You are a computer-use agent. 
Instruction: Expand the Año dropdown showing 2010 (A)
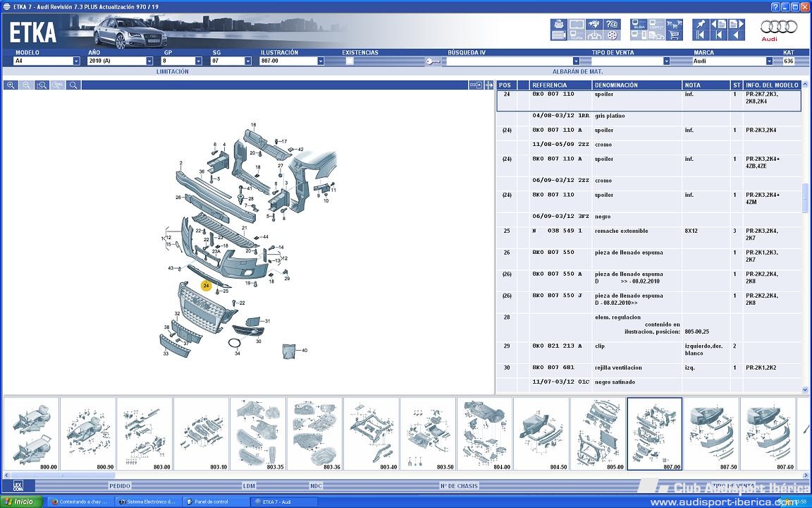[149, 61]
